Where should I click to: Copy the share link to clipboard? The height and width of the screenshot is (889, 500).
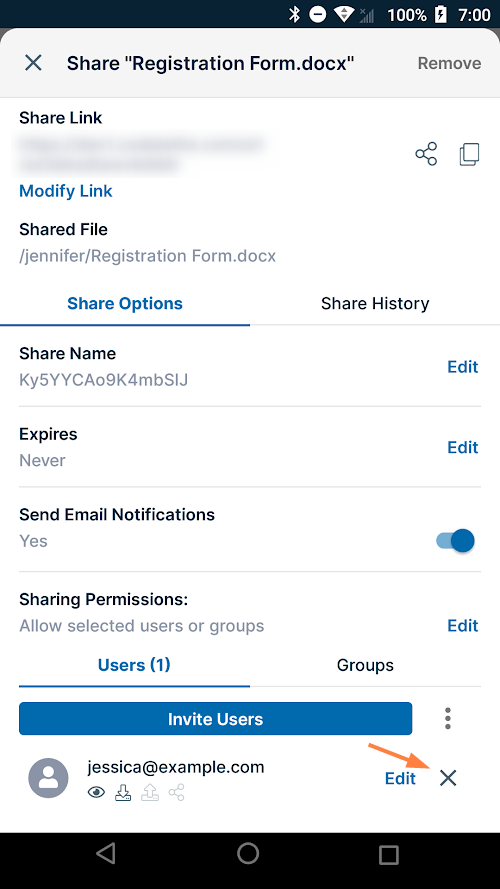pyautogui.click(x=469, y=154)
